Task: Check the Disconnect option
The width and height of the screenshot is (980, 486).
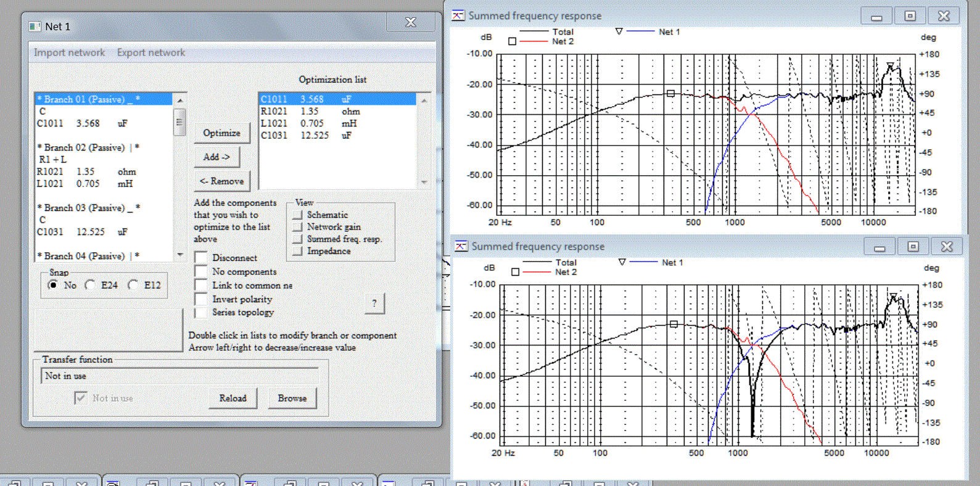Action: coord(200,258)
